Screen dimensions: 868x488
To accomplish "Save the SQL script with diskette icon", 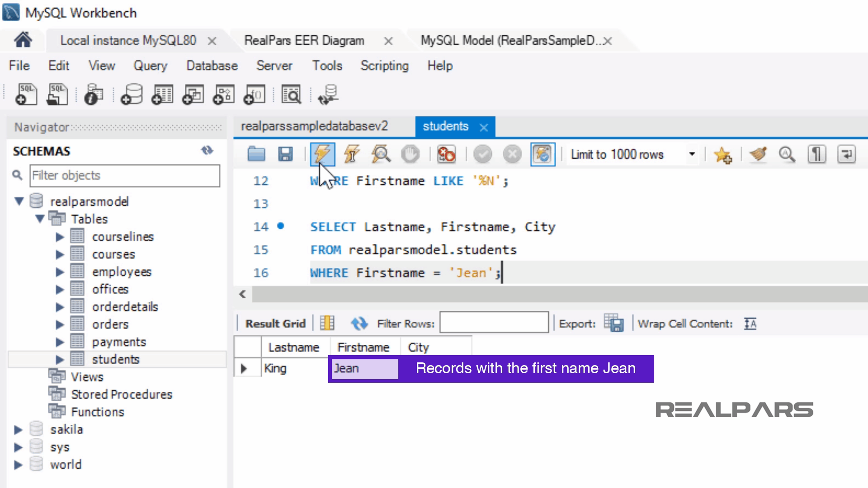I will point(285,154).
